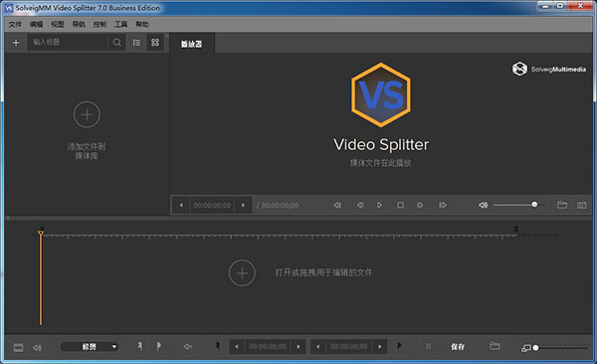The image size is (597, 364).
Task: Expand the 修剪 mode dropdown
Action: coord(90,346)
